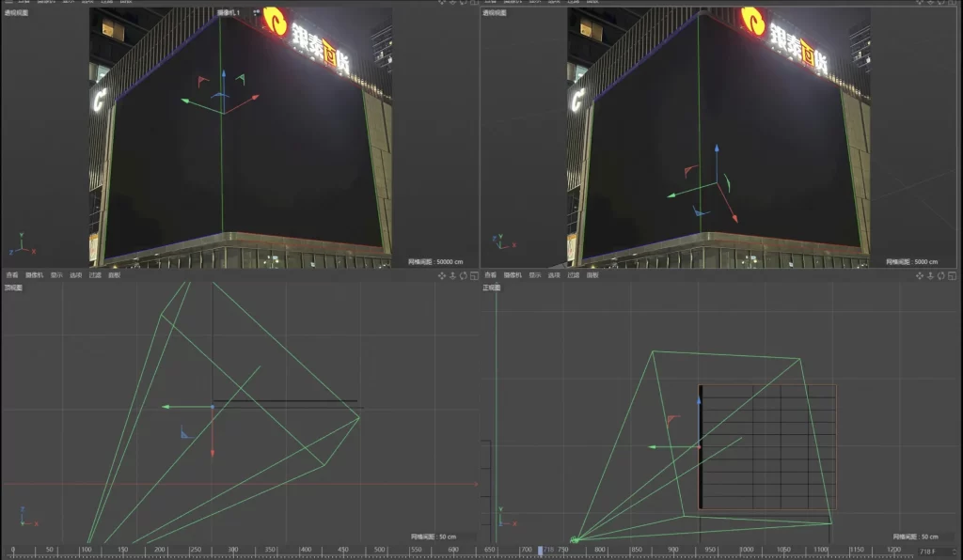The height and width of the screenshot is (560, 963).
Task: Click the green axis arrow in front view
Action: pos(654,447)
